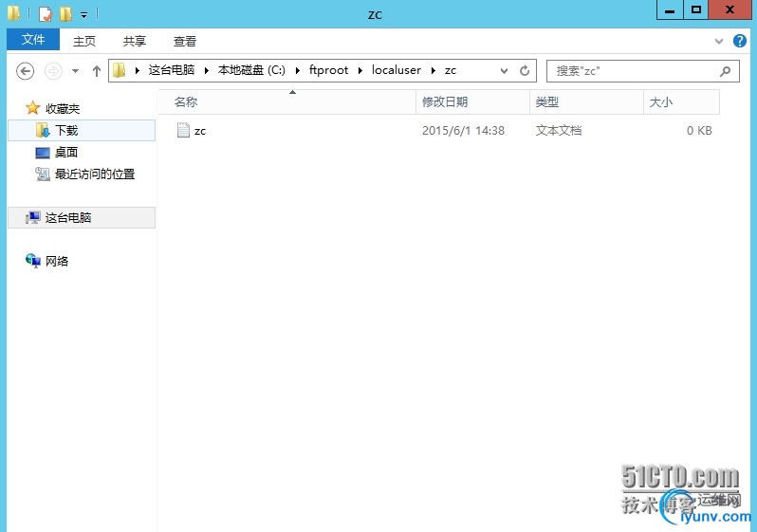
Task: Sort by 类型 column header
Action: click(x=586, y=101)
